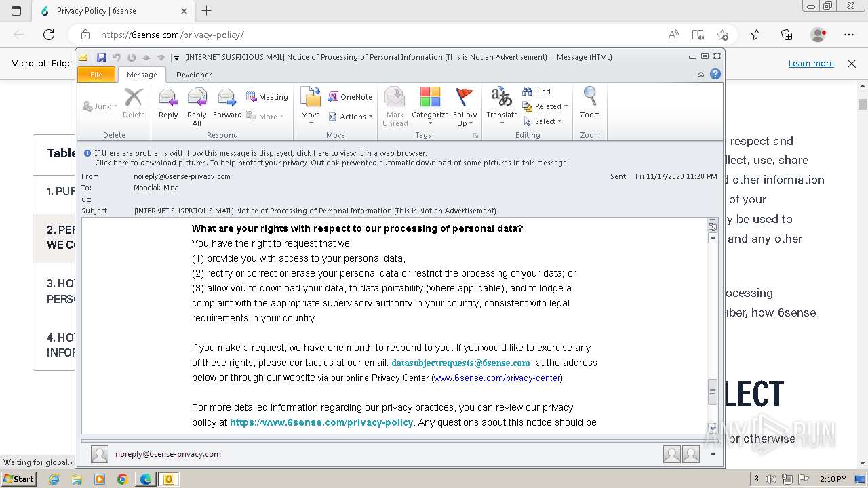This screenshot has height=488, width=868.
Task: Click Learn more link in Edge banner
Action: pos(811,64)
